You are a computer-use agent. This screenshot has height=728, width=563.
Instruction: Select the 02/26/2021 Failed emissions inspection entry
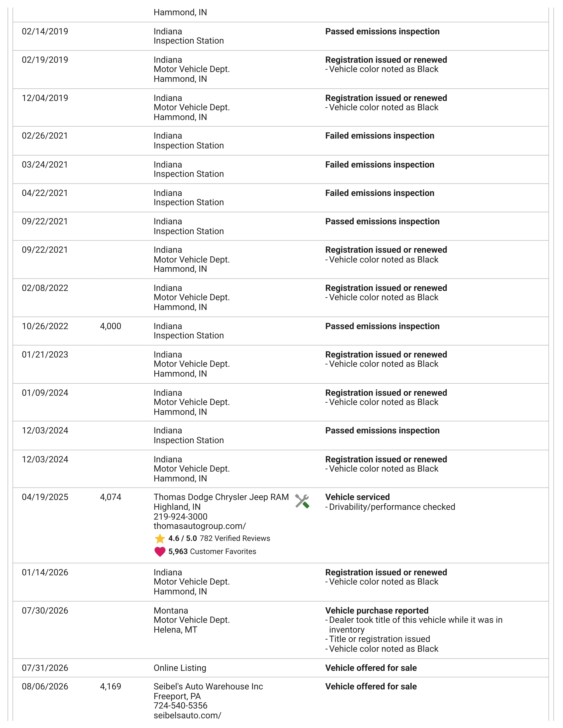280,141
